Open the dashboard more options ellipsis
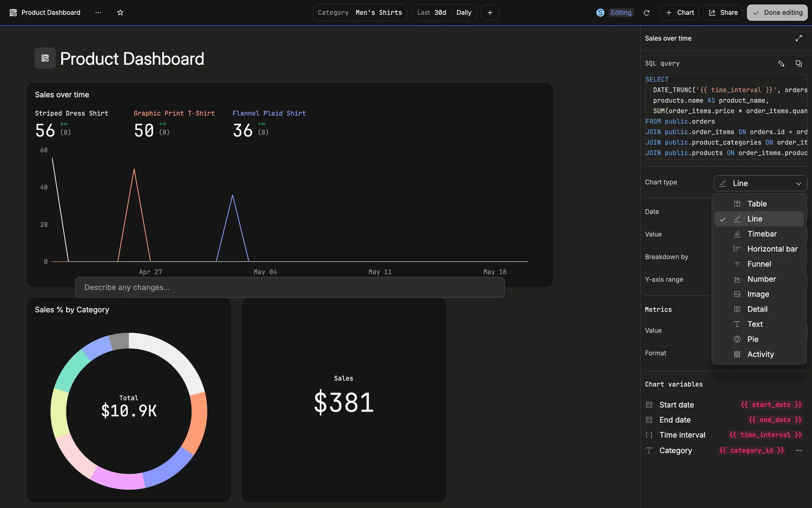812x508 pixels. 98,13
